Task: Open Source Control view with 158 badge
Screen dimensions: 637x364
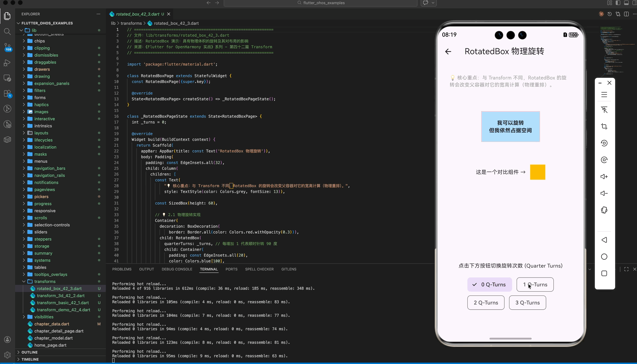Action: pyautogui.click(x=7, y=47)
